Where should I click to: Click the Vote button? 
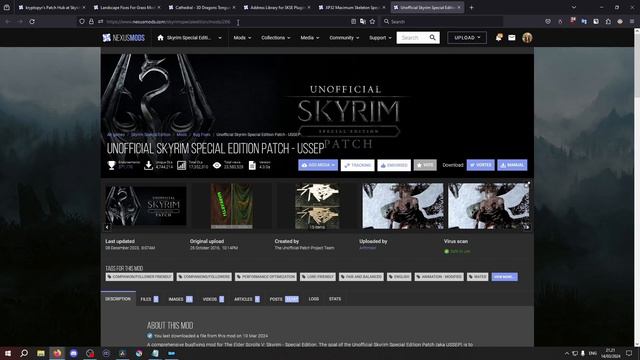point(425,165)
